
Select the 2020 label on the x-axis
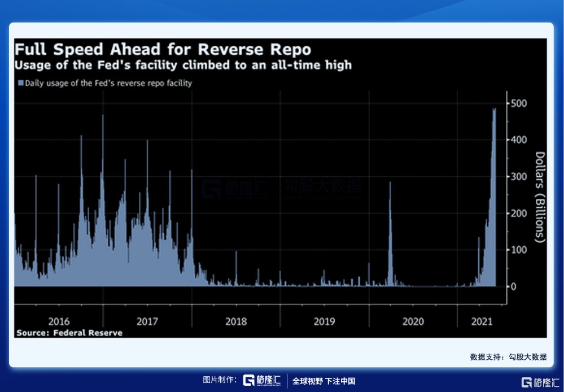(x=413, y=321)
